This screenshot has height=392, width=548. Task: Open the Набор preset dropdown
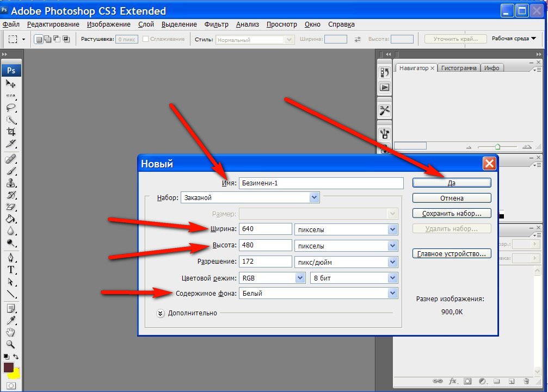(314, 197)
